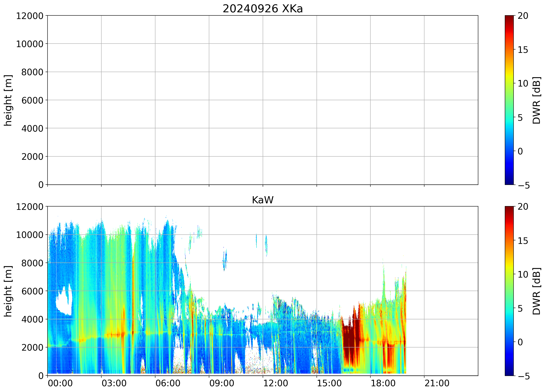Click the 18:00 time axis label
This screenshot has height=392, width=546.
383,383
